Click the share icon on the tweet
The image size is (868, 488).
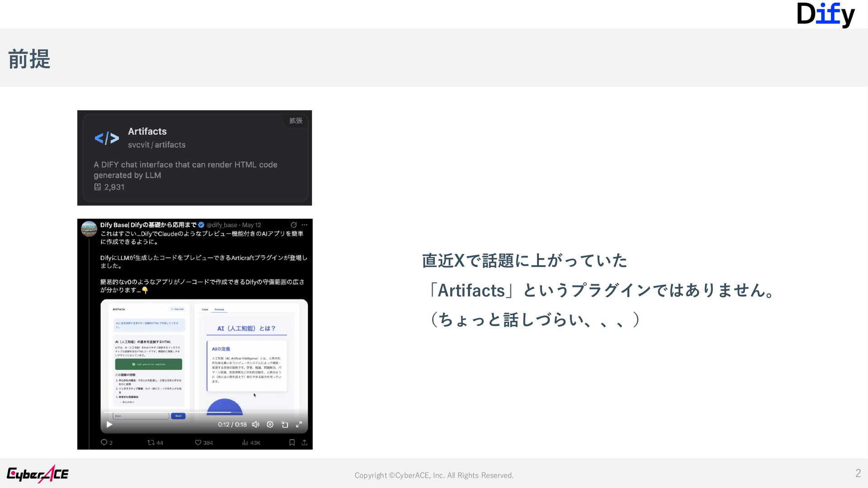point(305,443)
